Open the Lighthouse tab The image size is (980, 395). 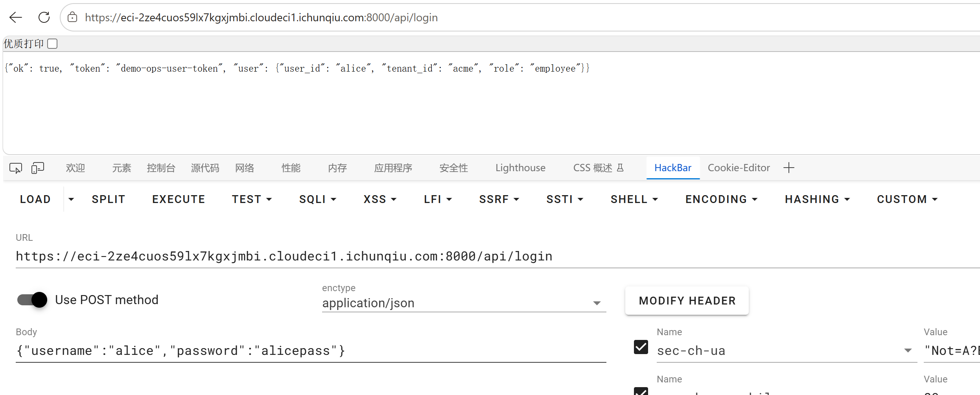click(x=520, y=168)
